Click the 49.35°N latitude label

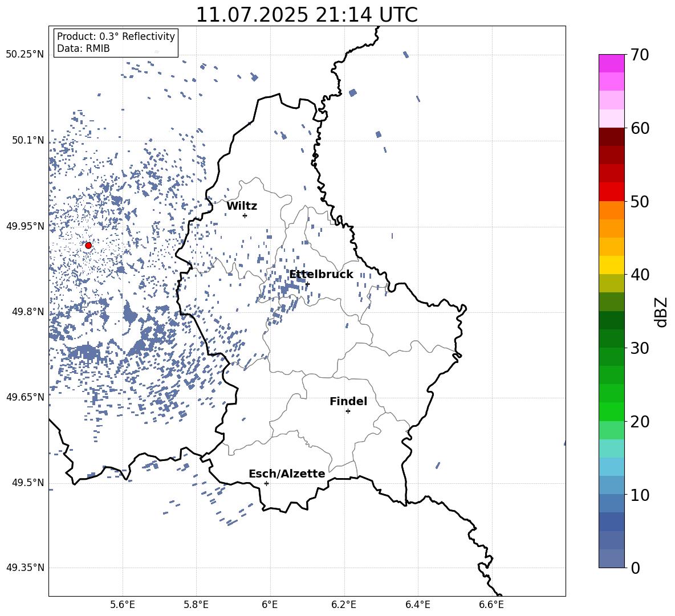(x=25, y=568)
